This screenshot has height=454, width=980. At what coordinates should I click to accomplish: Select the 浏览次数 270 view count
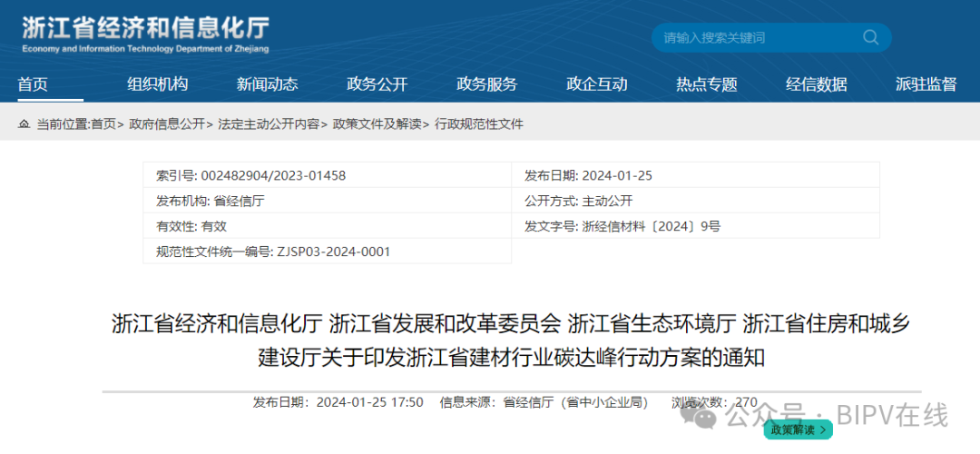714,402
